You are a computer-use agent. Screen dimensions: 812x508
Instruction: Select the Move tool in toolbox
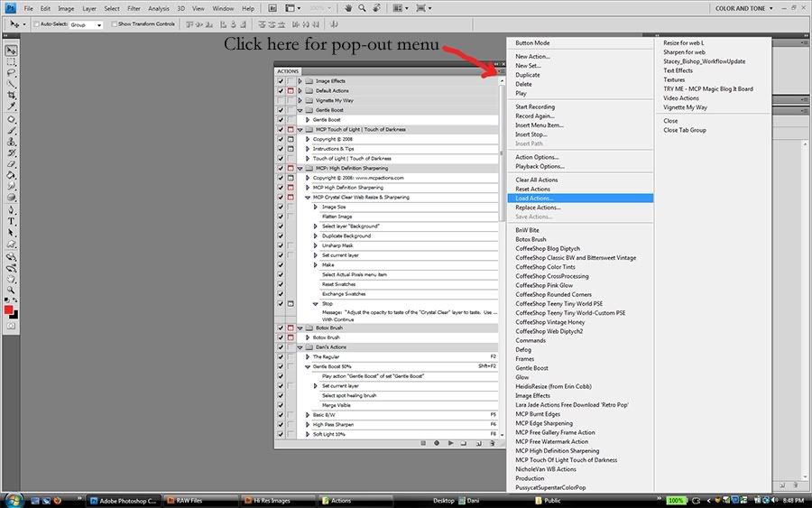(11, 51)
